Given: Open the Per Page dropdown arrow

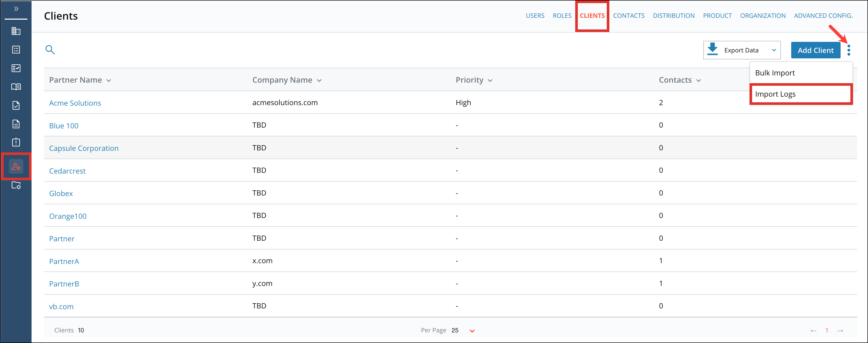Looking at the screenshot, I should click(472, 331).
